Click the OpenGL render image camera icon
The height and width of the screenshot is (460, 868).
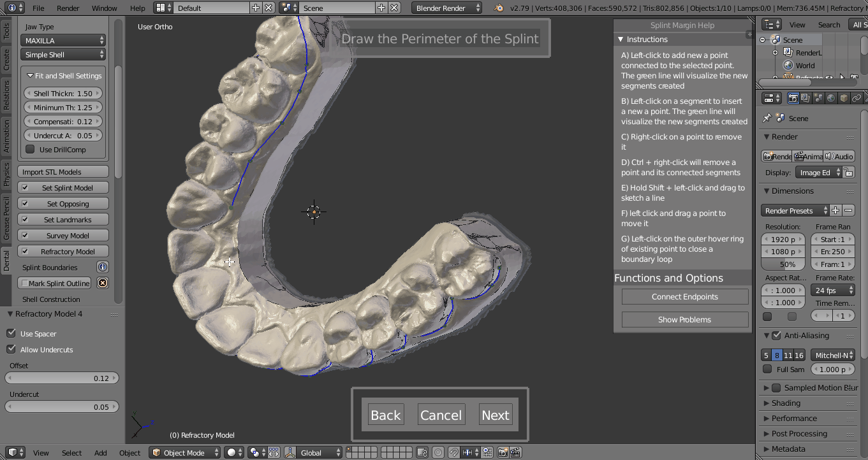pyautogui.click(x=503, y=452)
